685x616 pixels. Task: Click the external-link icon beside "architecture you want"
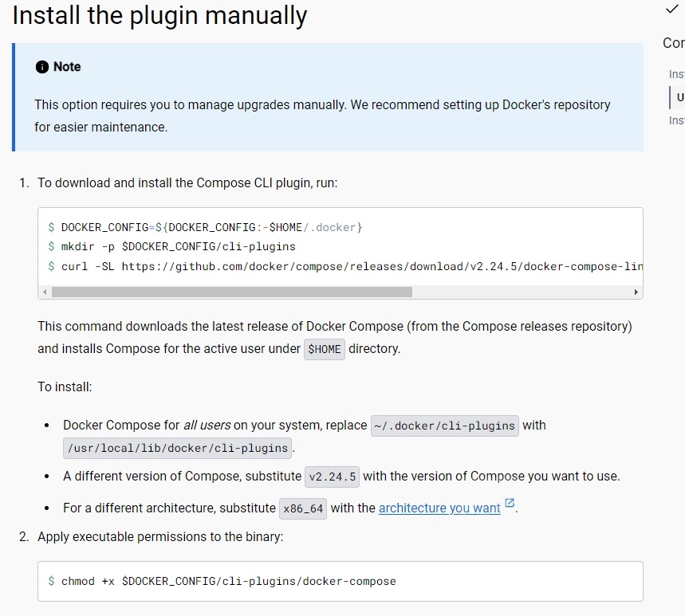pyautogui.click(x=508, y=504)
